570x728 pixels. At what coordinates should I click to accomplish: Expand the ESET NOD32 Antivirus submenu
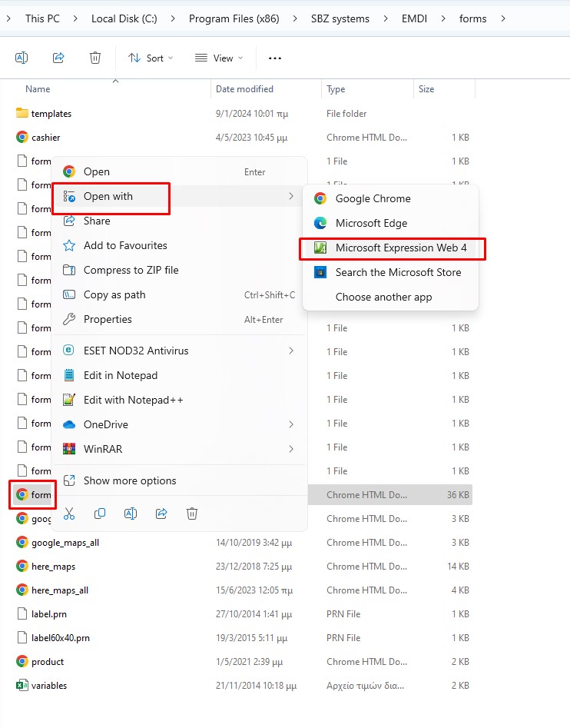click(179, 351)
